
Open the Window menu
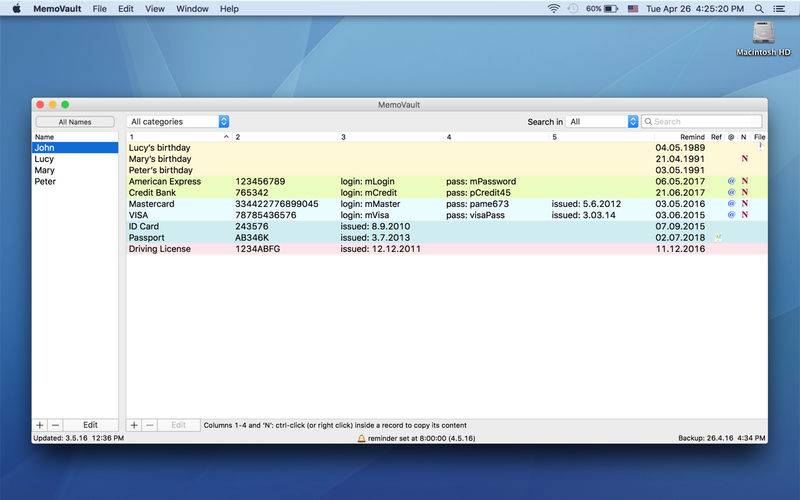point(192,8)
